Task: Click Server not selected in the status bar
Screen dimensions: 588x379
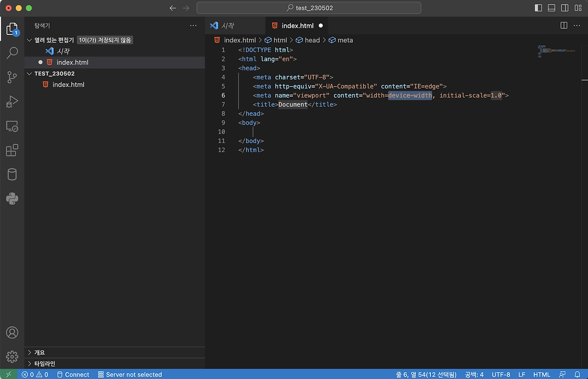Action: click(x=130, y=374)
